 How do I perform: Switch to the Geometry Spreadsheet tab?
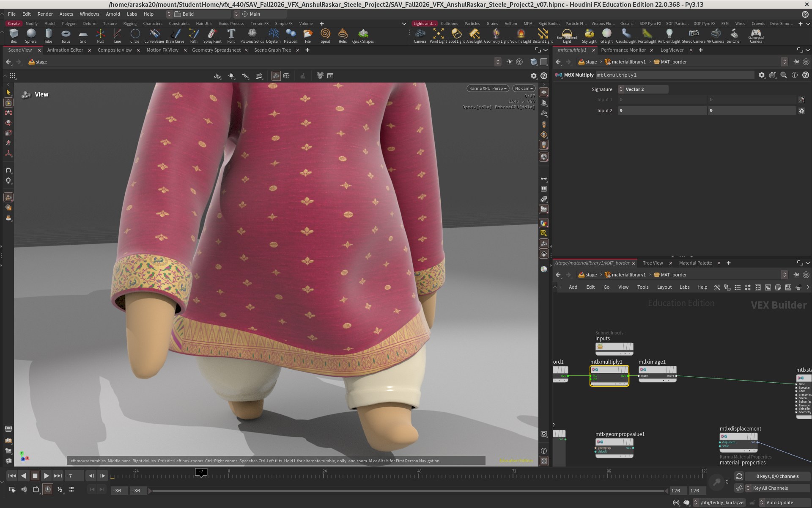tap(216, 50)
